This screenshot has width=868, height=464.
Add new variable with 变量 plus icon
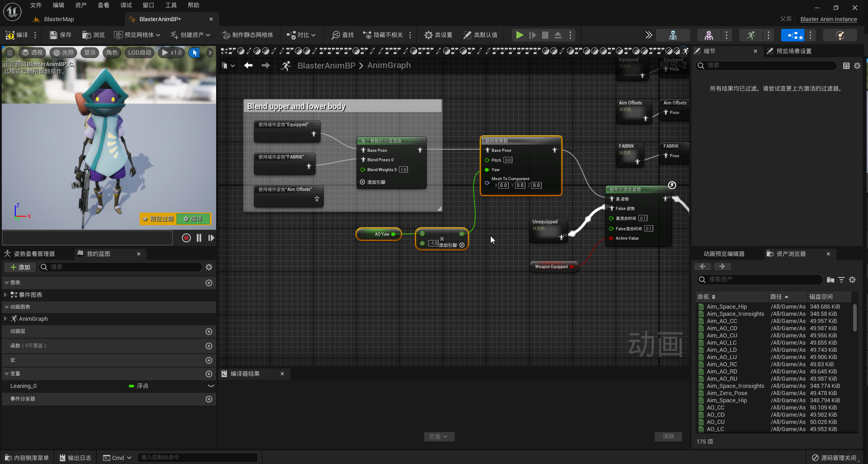coord(209,374)
